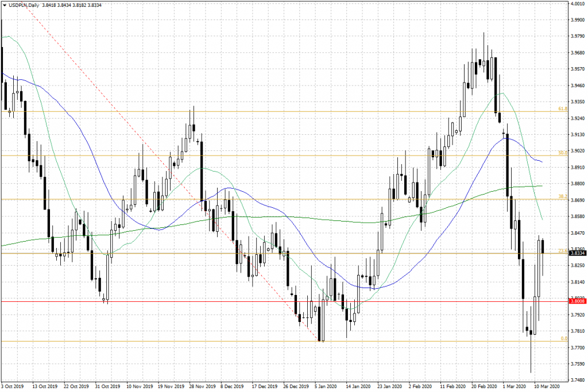Click the 3.8910 price axis label

(x=578, y=167)
